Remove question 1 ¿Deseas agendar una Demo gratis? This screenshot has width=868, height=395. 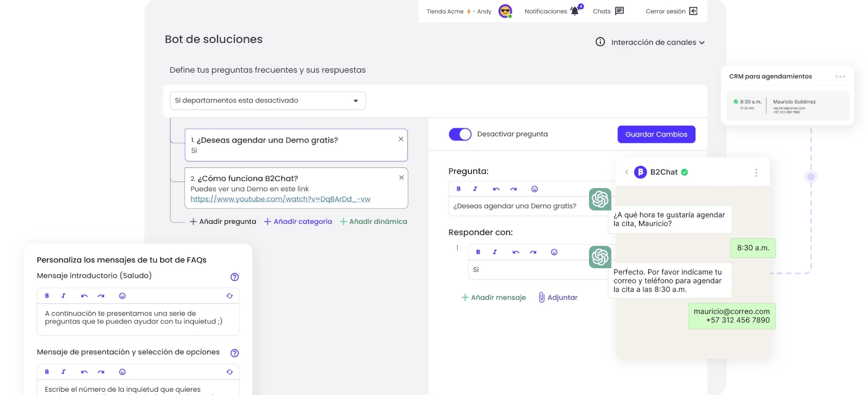(401, 139)
